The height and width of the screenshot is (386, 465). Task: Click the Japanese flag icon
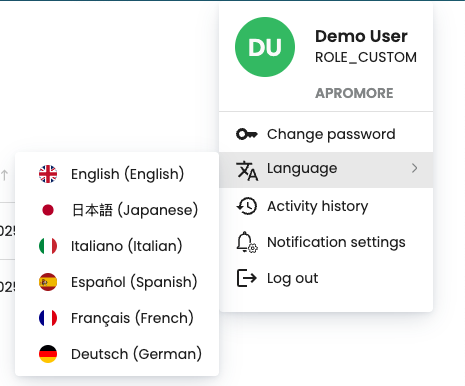pos(48,210)
